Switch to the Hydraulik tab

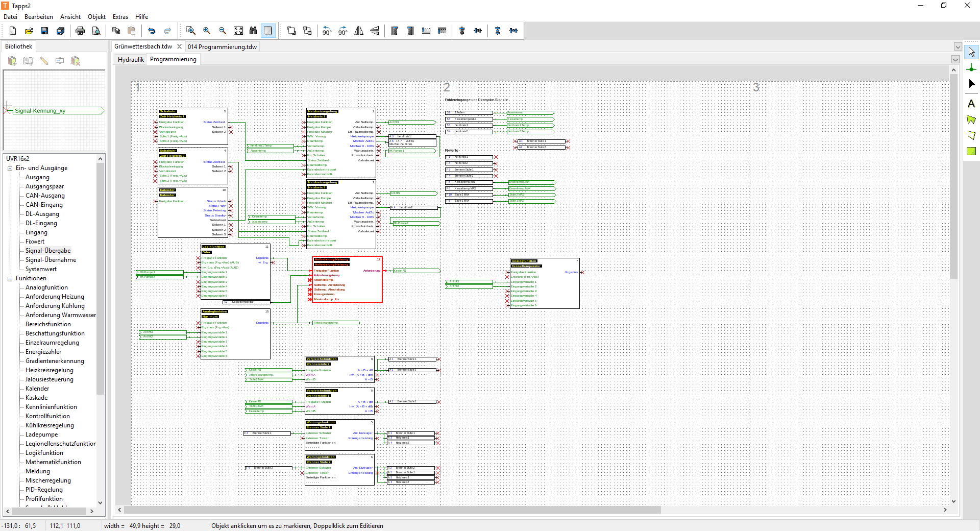pyautogui.click(x=131, y=60)
